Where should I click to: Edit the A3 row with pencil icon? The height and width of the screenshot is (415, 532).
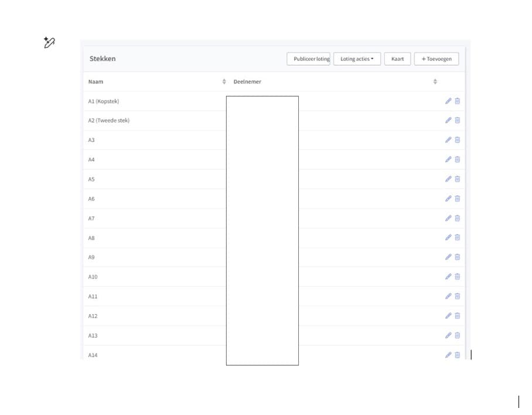coord(448,140)
